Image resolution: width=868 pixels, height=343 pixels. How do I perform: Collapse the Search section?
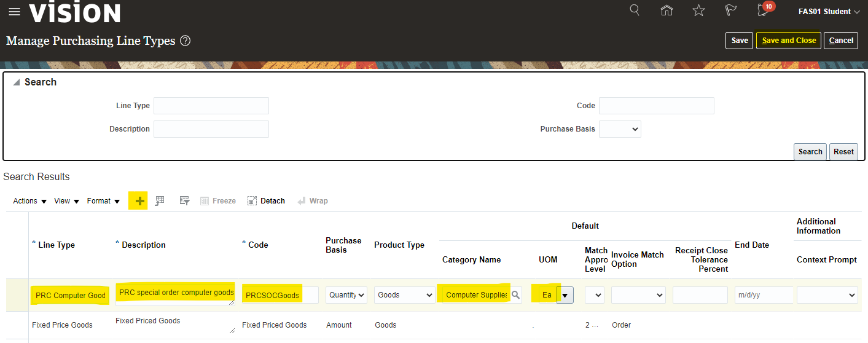(x=16, y=82)
